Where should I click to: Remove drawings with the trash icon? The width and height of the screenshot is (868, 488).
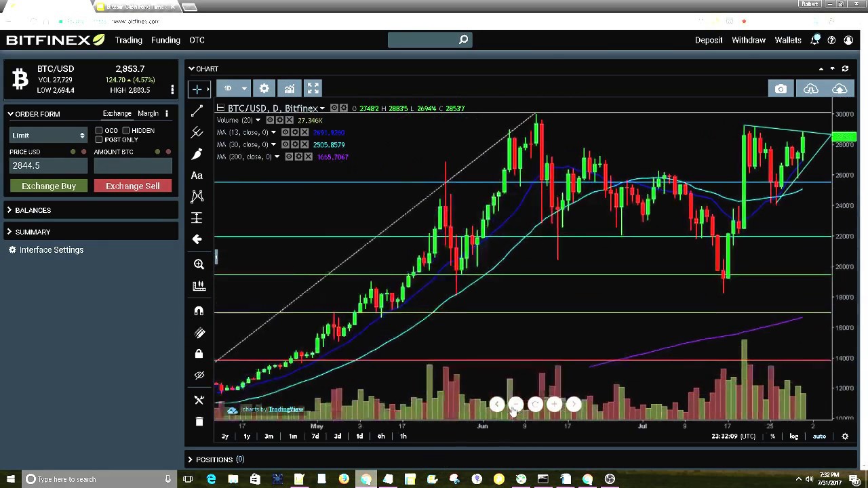coord(199,422)
